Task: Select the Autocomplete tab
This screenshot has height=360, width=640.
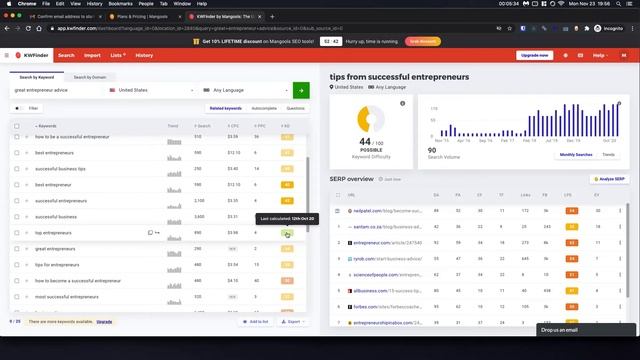Action: pyautogui.click(x=264, y=108)
